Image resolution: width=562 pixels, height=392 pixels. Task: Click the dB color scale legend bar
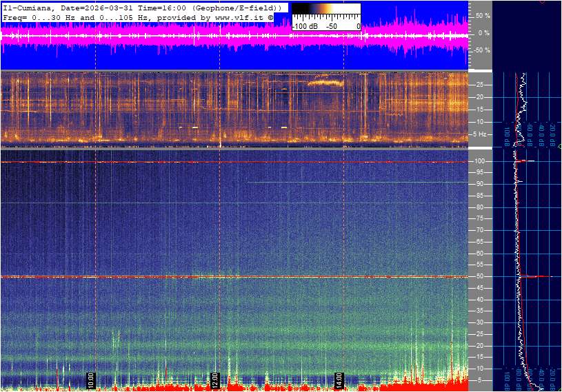(326, 9)
